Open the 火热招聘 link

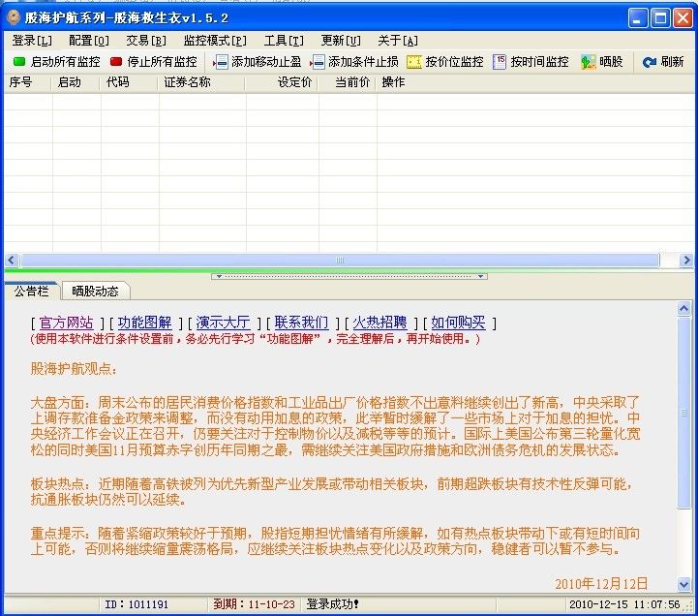[379, 323]
